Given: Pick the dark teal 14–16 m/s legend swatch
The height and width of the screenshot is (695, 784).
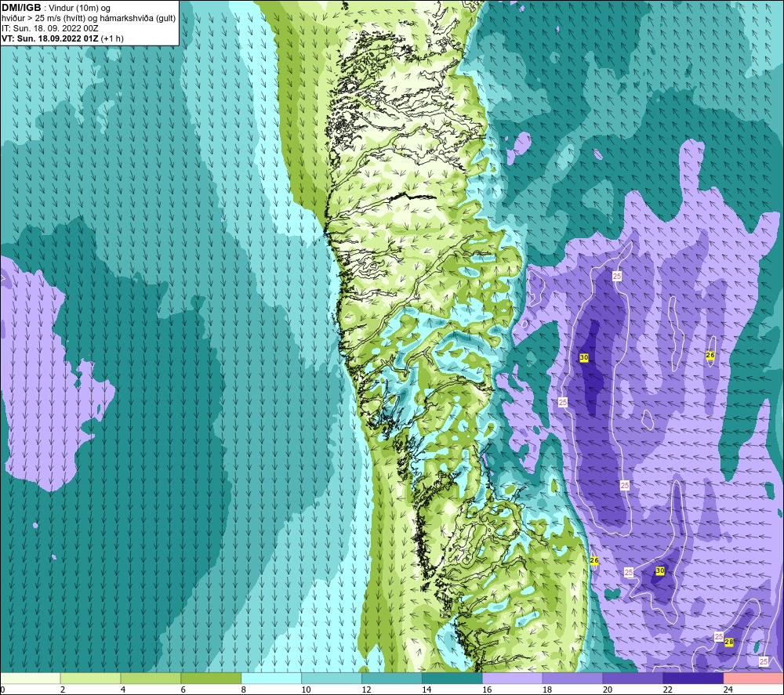Looking at the screenshot, I should (452, 678).
